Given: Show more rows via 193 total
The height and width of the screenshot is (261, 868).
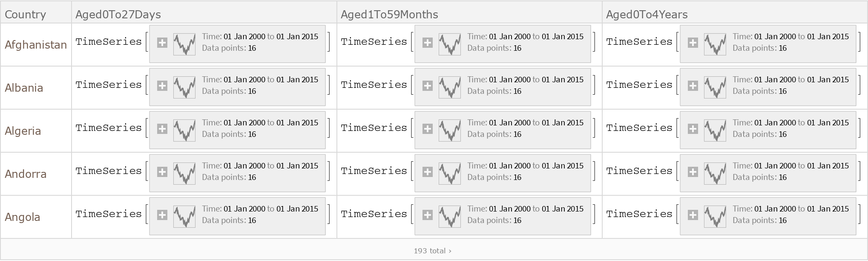Looking at the screenshot, I should pos(432,251).
